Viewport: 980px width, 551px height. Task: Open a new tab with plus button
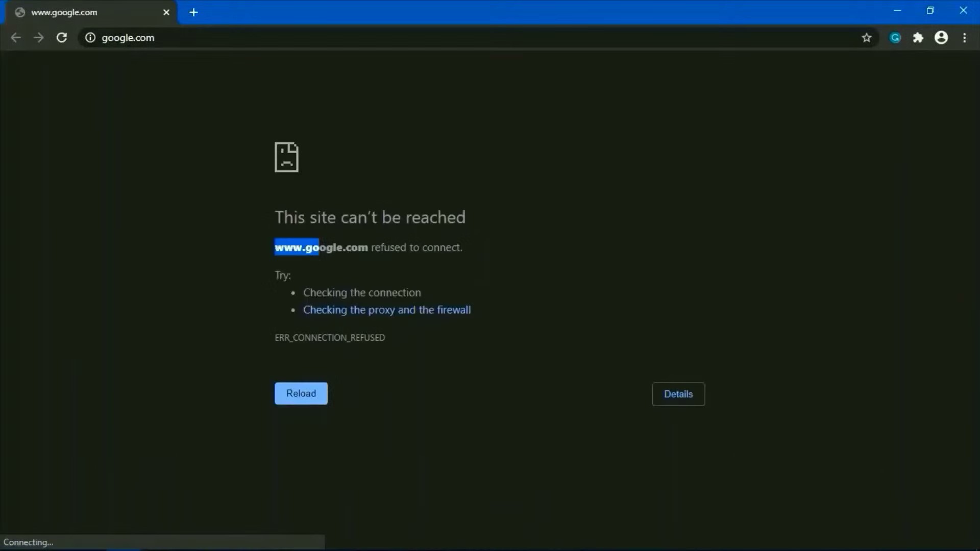click(x=193, y=12)
